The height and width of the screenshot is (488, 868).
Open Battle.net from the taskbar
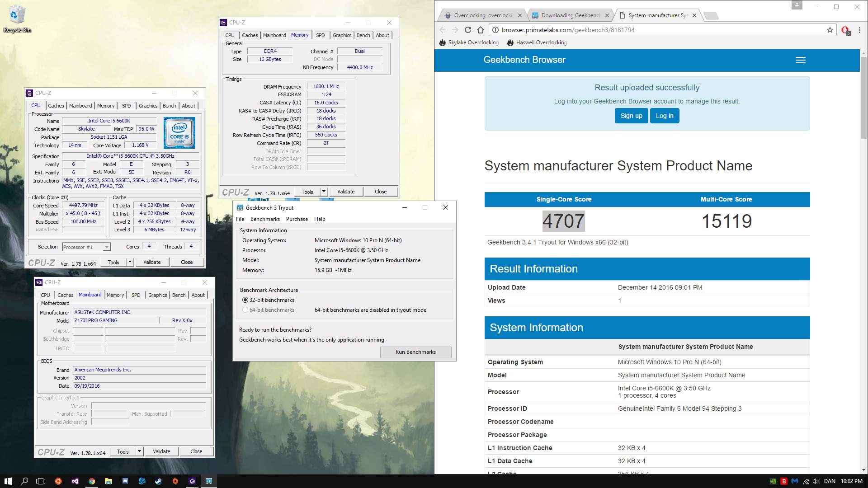tap(142, 481)
